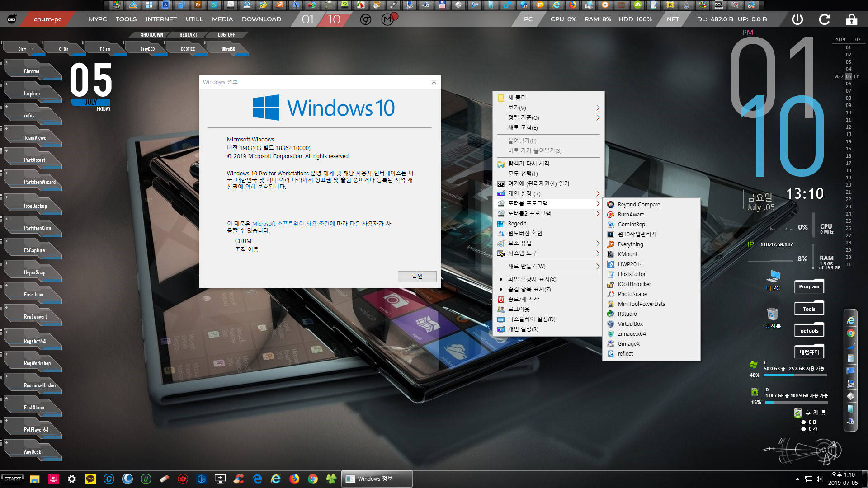Viewport: 868px width, 488px height.
Task: Expand 새로 만들기(W) submenu
Action: tap(548, 266)
